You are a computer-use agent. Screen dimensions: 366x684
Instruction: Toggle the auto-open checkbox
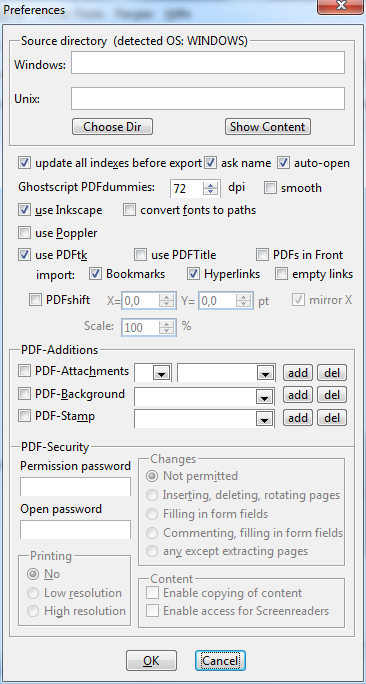[x=284, y=163]
